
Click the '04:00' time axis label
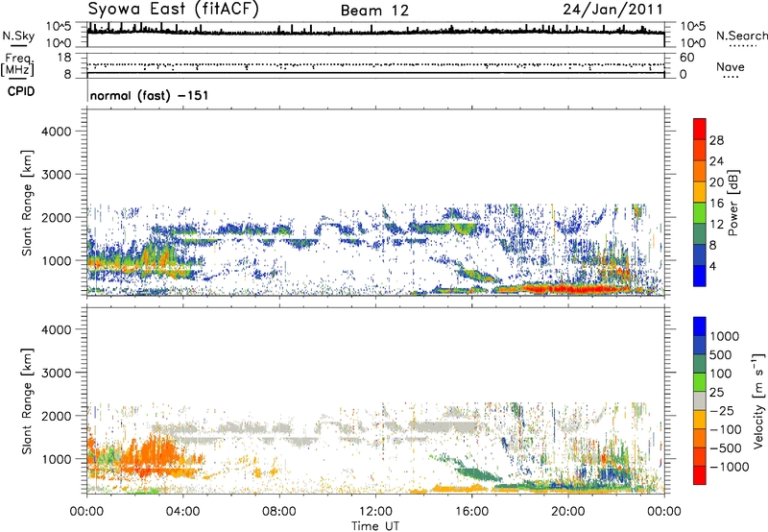[182, 512]
